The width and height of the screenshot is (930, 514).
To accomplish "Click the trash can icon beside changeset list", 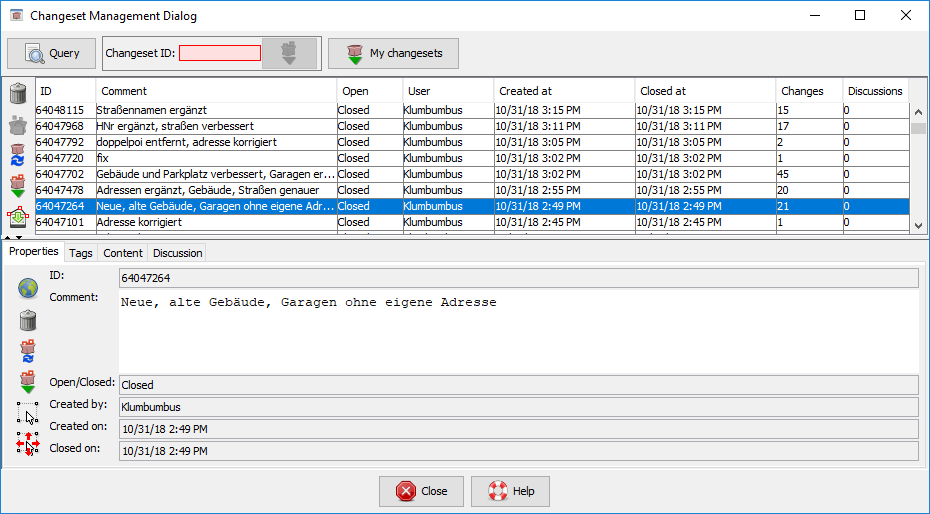I will (18, 94).
